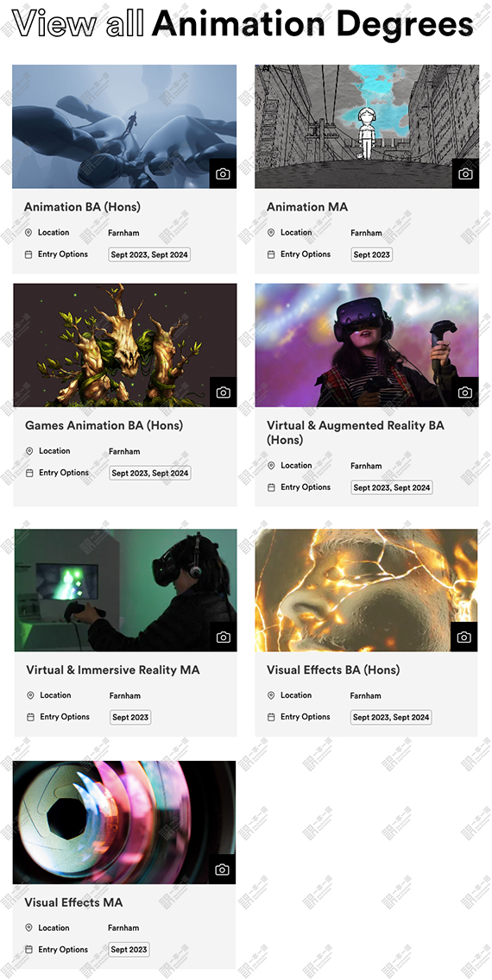
Task: Click the tree creatures thumbnail image
Action: (125, 345)
